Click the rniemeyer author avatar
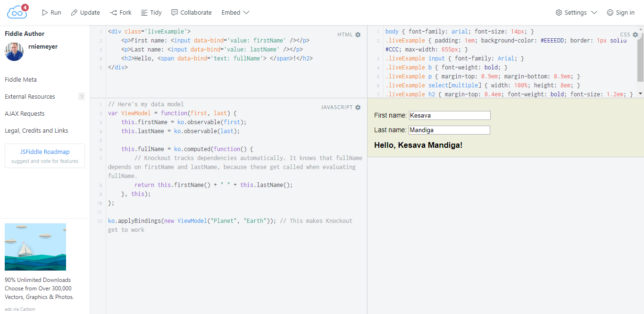The image size is (644, 314). [14, 51]
